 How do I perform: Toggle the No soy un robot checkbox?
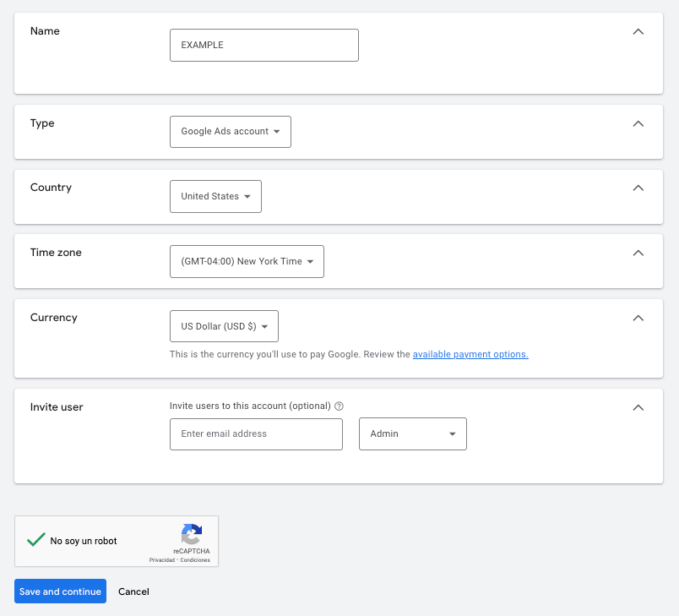pos(35,540)
